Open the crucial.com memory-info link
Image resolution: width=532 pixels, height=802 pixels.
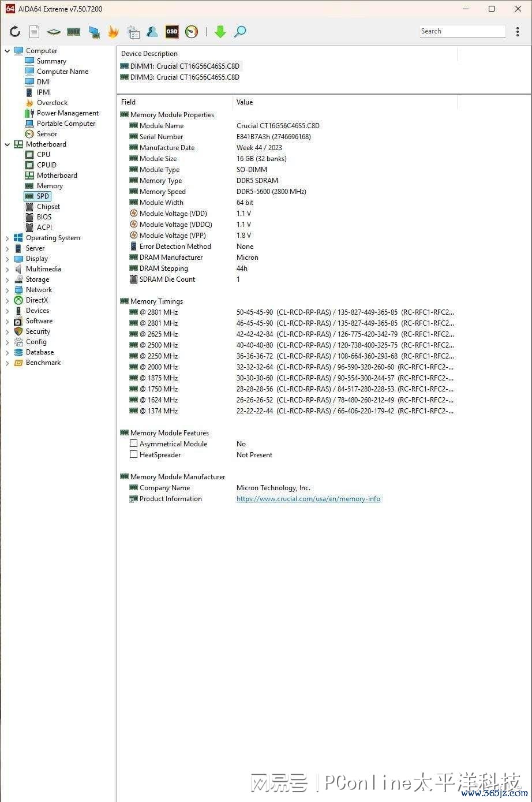click(308, 499)
